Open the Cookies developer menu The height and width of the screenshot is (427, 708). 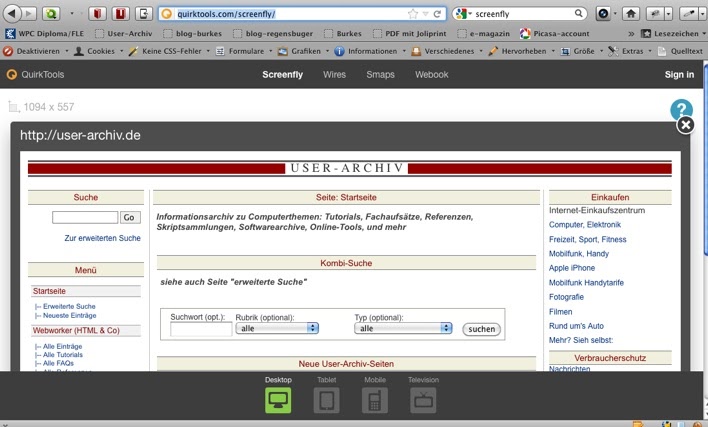[x=98, y=51]
